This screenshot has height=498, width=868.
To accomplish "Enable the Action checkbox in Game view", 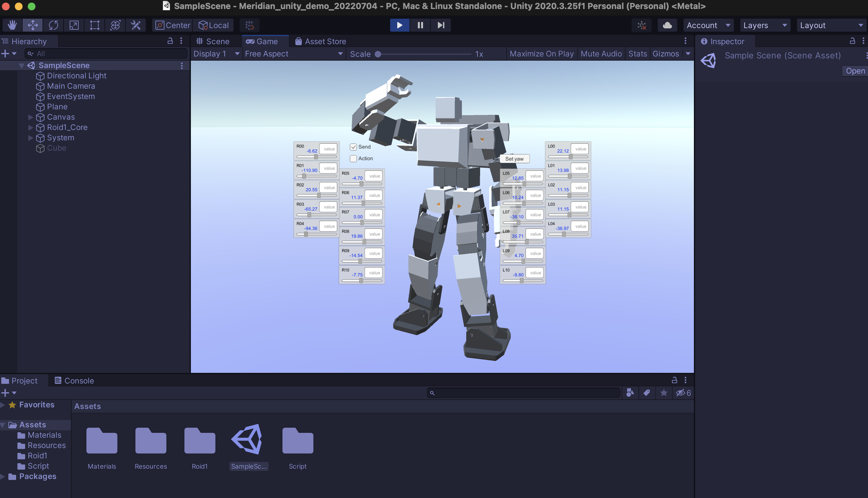I will [353, 158].
